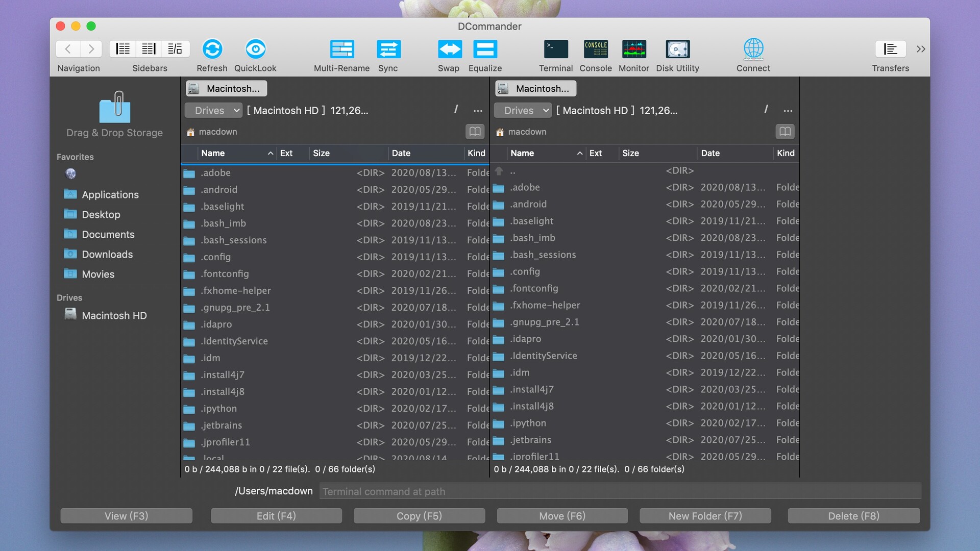Click the Edit (F4) button
Viewport: 980px width, 551px height.
pos(276,516)
